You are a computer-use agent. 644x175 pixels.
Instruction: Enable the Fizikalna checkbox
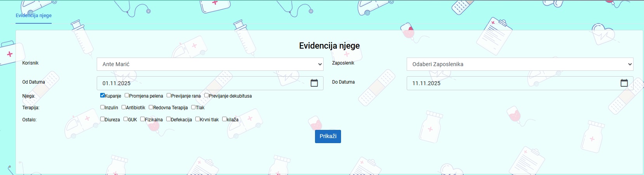point(143,119)
